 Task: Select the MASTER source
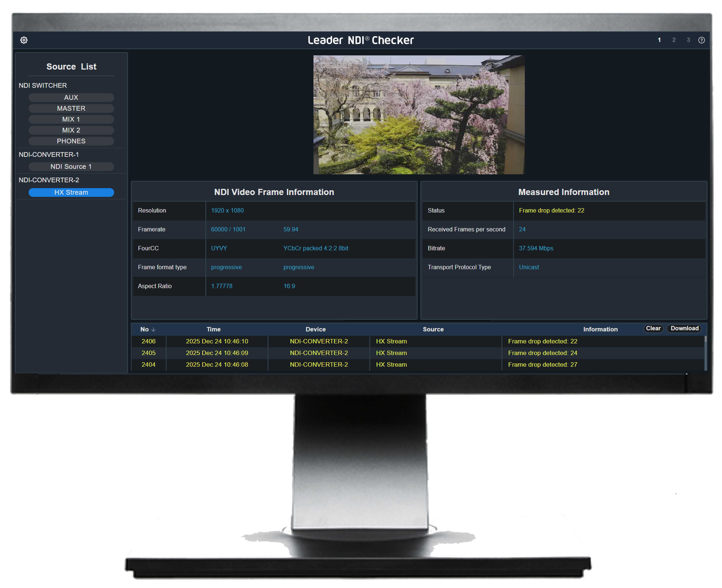(71, 108)
